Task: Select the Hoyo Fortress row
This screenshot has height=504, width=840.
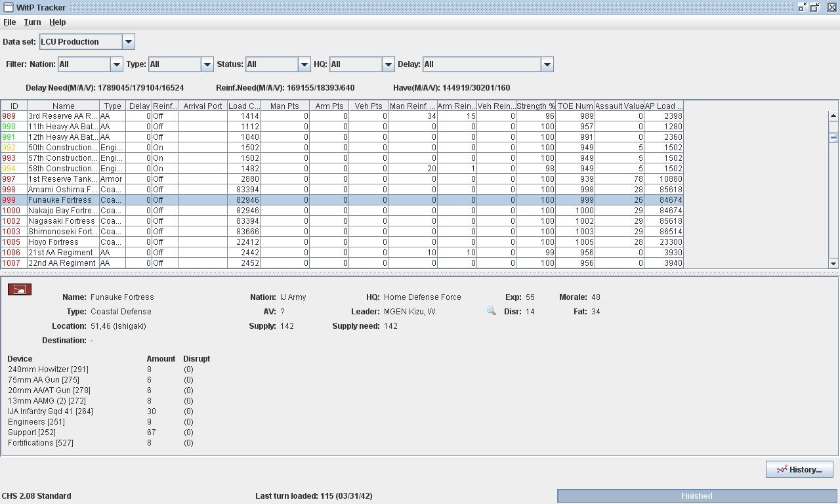Action: point(342,242)
